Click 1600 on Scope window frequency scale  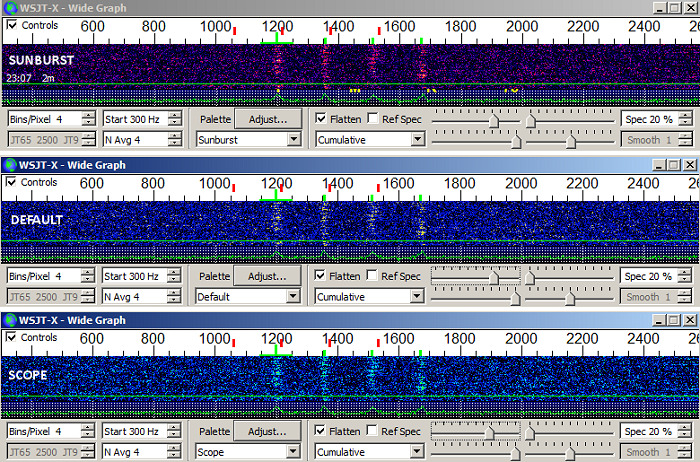tap(399, 339)
